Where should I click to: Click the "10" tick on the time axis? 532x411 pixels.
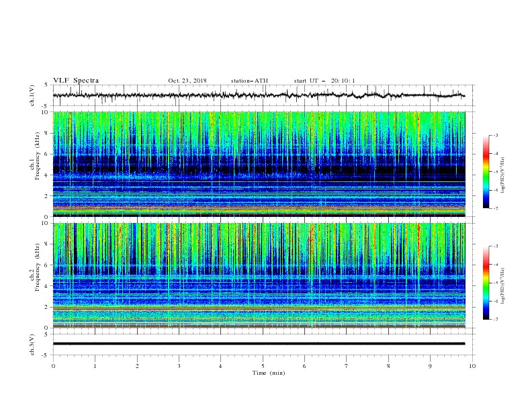pos(472,366)
